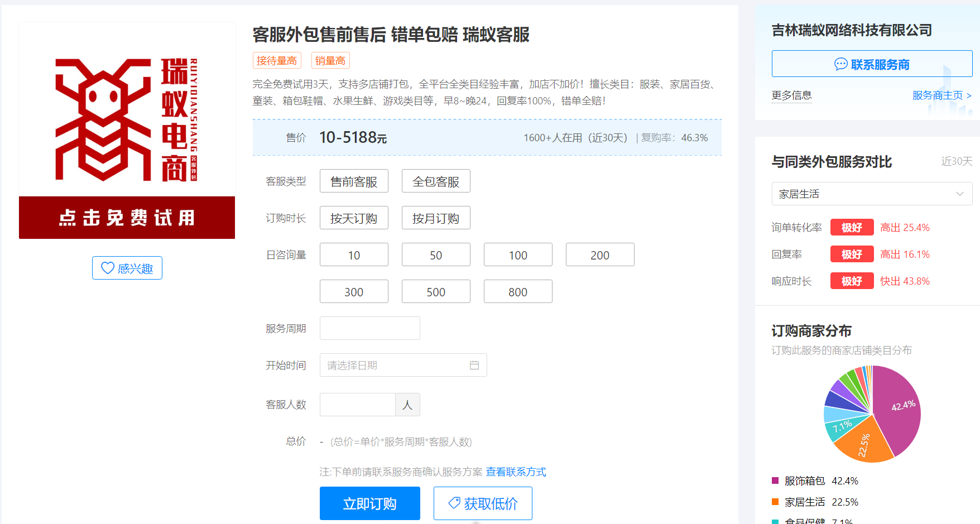
Task: Click the 服务周期 input box
Action: click(x=370, y=328)
